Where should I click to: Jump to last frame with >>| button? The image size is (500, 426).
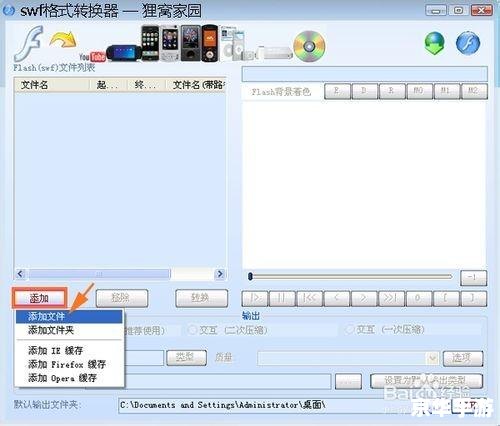[391, 298]
